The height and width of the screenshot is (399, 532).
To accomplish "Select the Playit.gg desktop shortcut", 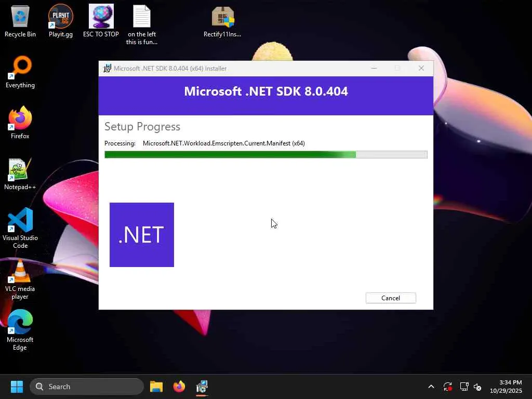I will tap(61, 21).
